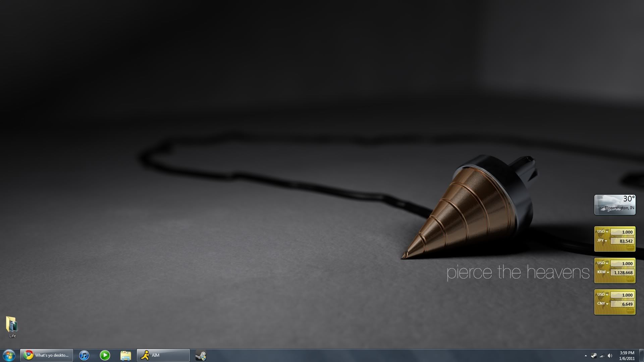The width and height of the screenshot is (644, 362).
Task: Show hidden tray icons arrow
Action: (x=586, y=356)
